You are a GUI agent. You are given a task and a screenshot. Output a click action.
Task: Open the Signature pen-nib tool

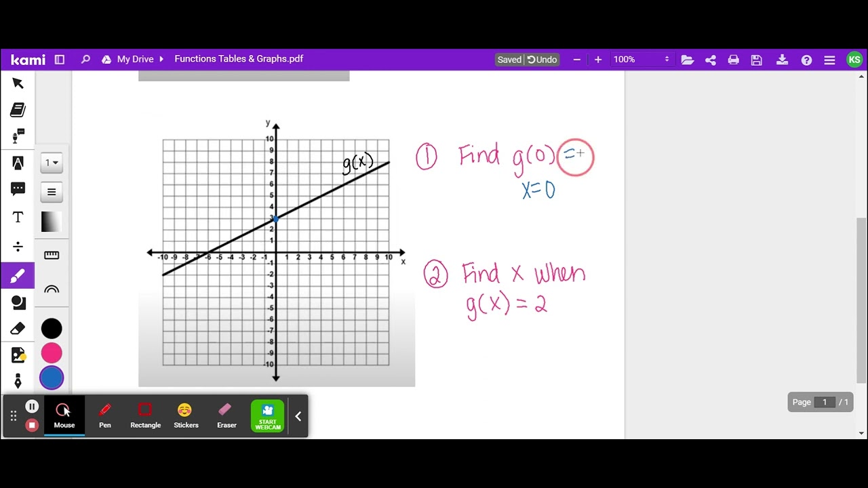pyautogui.click(x=18, y=382)
